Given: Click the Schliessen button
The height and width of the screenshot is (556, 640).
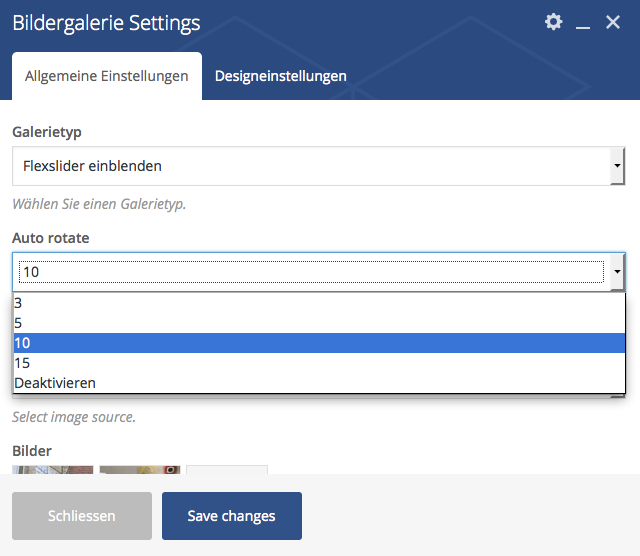Looking at the screenshot, I should (82, 516).
